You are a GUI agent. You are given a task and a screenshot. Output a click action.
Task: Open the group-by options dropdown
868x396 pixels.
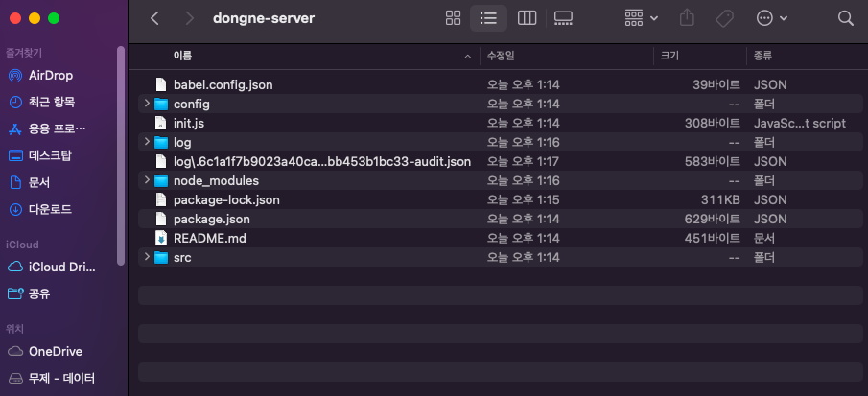(x=641, y=18)
